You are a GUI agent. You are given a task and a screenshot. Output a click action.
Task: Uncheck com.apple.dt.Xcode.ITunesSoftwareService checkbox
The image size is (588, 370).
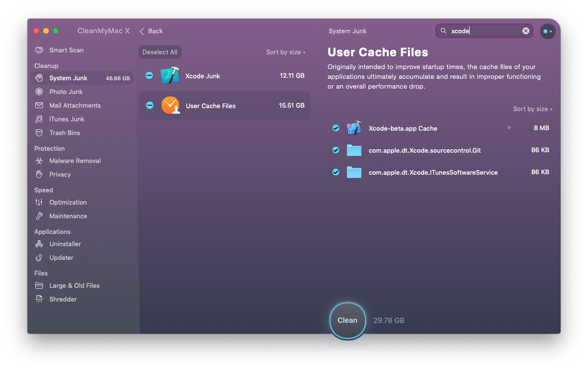pos(336,172)
